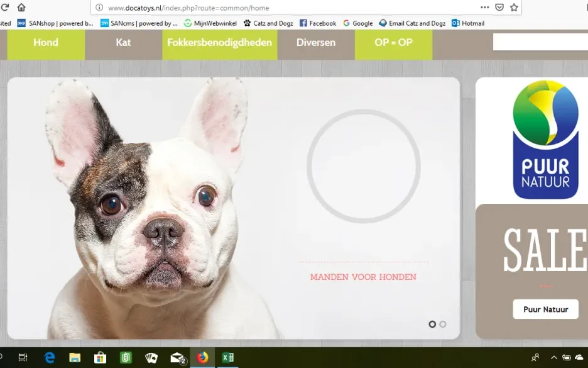Select the second slide indicator dot

[443, 324]
